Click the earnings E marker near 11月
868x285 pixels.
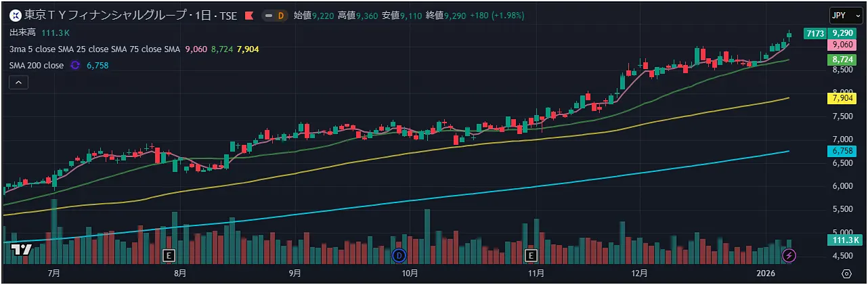click(x=531, y=255)
